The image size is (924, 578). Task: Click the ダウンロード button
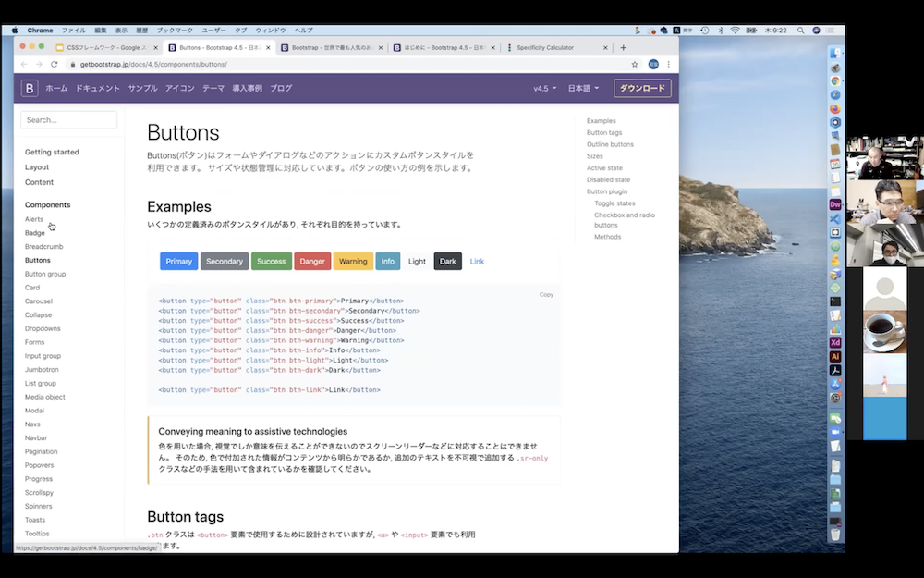click(x=642, y=88)
